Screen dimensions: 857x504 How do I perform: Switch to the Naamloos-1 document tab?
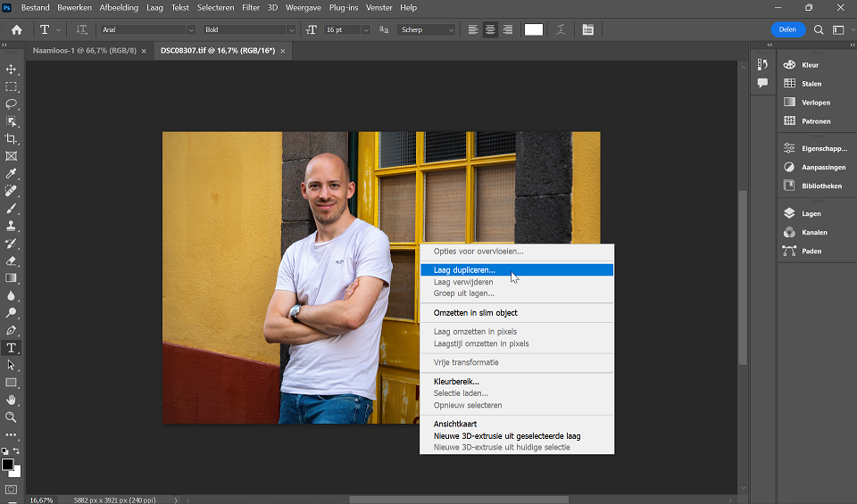coord(84,51)
